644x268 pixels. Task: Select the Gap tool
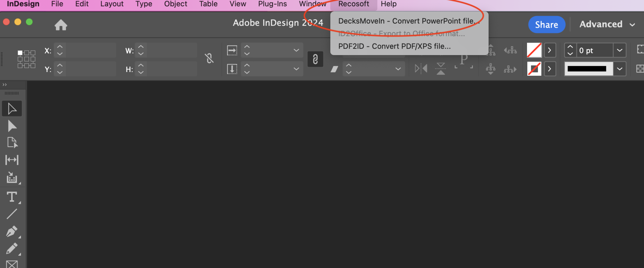tap(12, 159)
